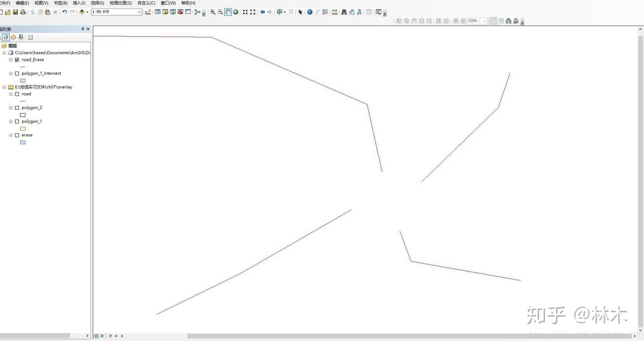Viewport: 644px width, 341px height.
Task: Collapse the C:\Users\hasee geodatabase group
Action: coord(4,53)
